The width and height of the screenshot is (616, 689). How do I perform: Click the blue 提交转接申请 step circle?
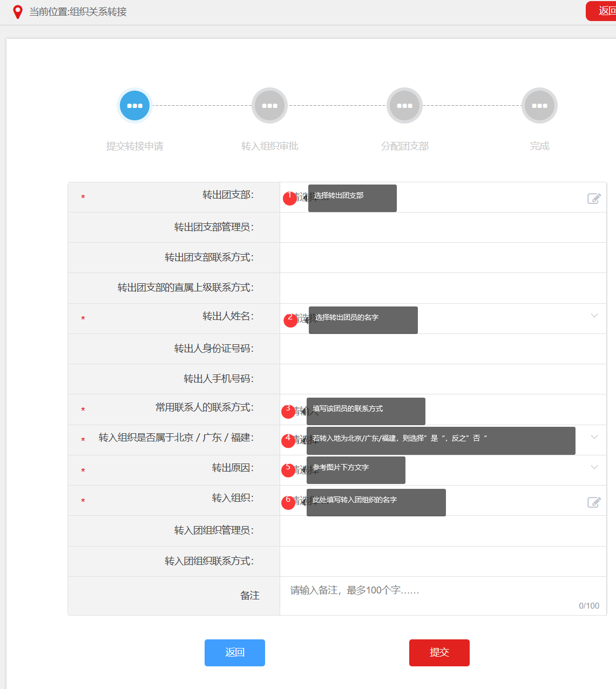134,106
